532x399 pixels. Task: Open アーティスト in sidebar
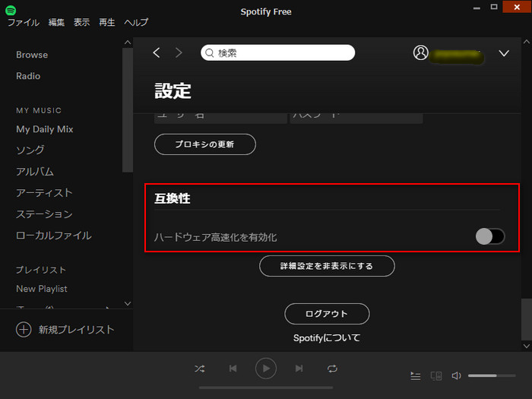point(44,193)
